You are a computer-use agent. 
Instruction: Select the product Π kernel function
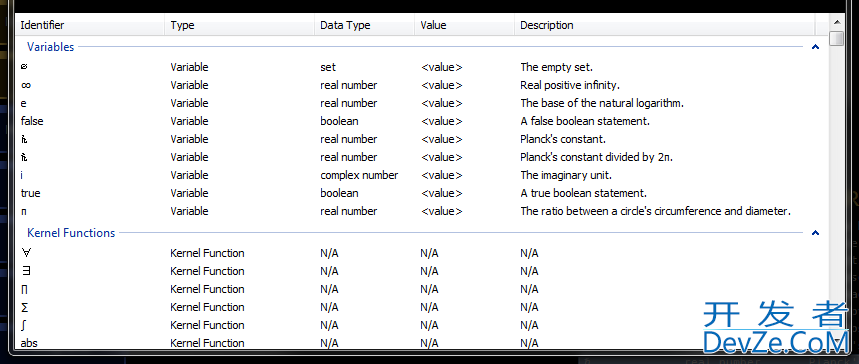point(24,289)
